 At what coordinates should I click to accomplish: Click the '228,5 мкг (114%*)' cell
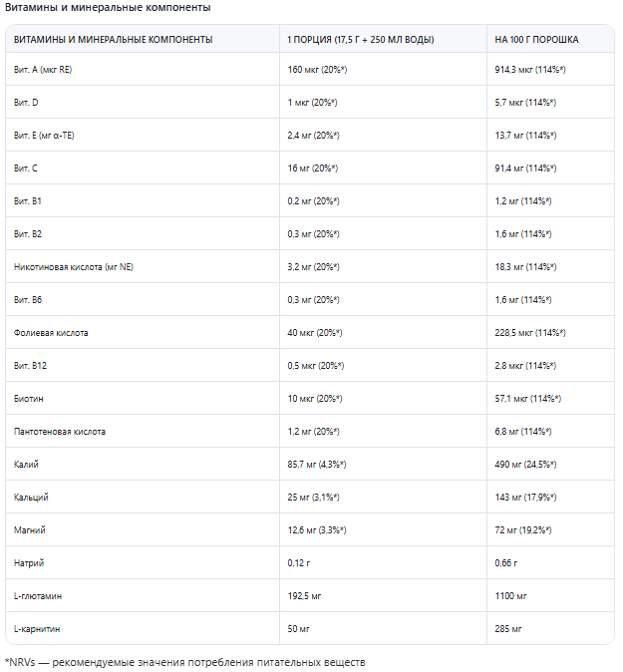(530, 333)
